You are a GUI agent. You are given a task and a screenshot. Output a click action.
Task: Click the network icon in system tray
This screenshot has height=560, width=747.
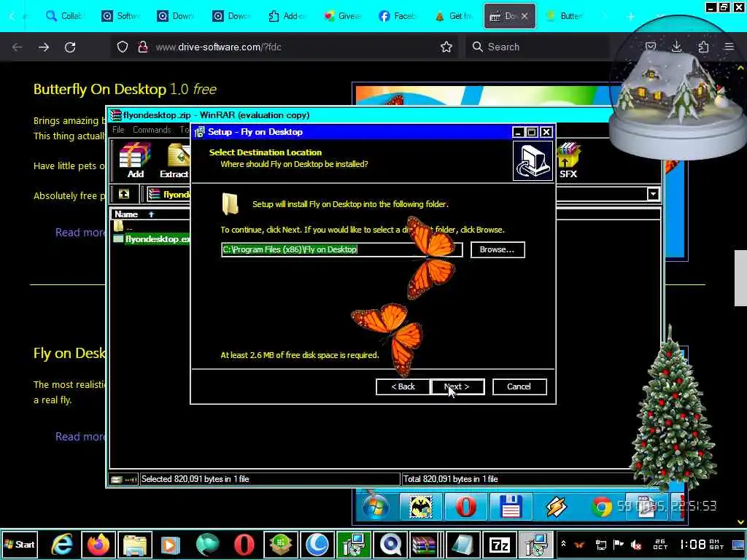pyautogui.click(x=600, y=544)
